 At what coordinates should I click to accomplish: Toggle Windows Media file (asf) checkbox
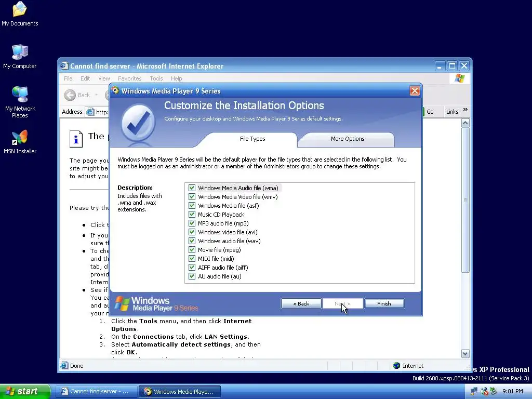click(192, 206)
